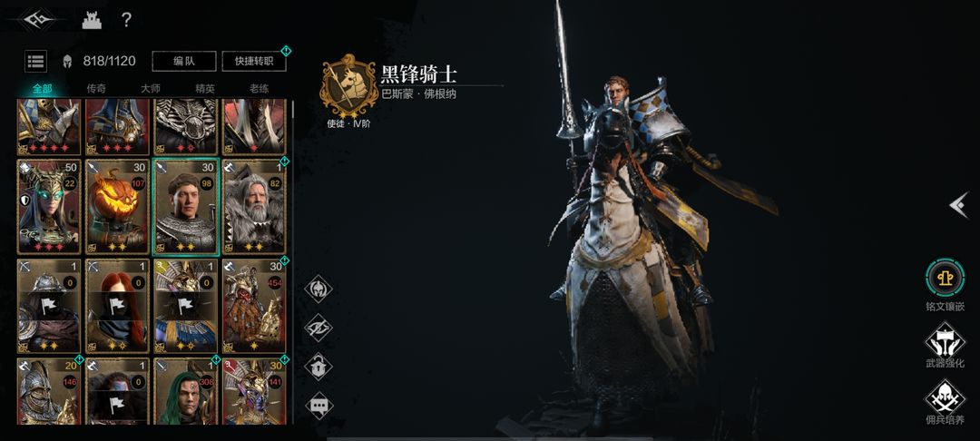Switch to the 传奇 tab
Viewport: 980px width, 441px height.
pyautogui.click(x=96, y=89)
